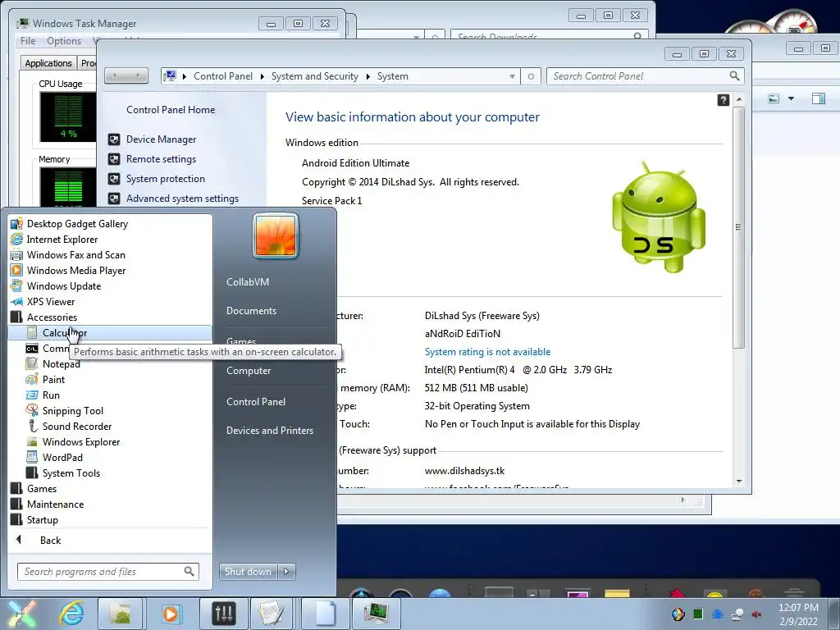Open Task Manager File menu
Viewport: 840px width, 630px height.
click(28, 41)
